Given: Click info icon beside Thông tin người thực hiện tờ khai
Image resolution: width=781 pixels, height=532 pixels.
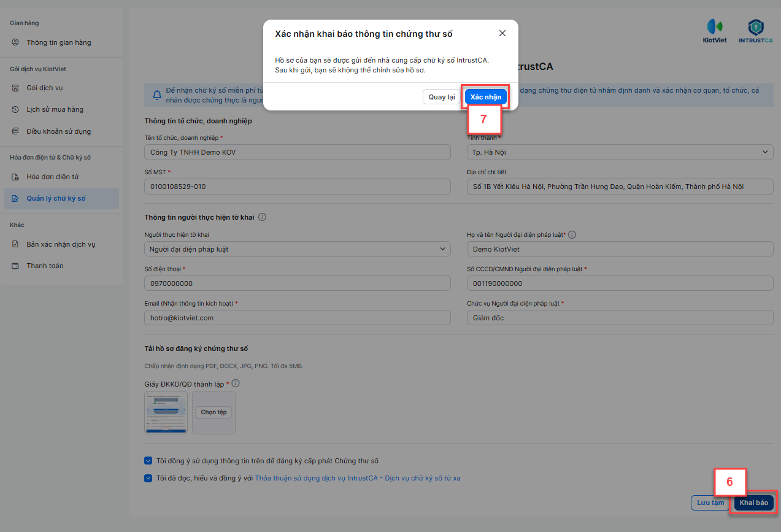Looking at the screenshot, I should (x=262, y=217).
